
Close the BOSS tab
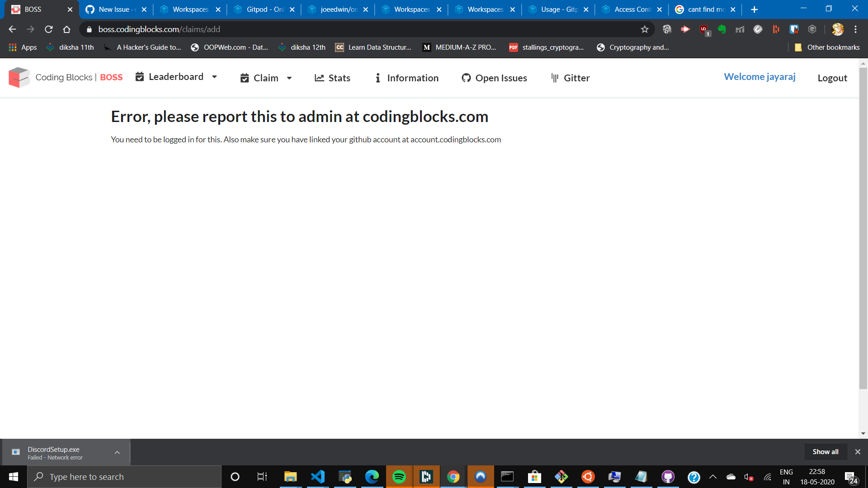[x=70, y=9]
